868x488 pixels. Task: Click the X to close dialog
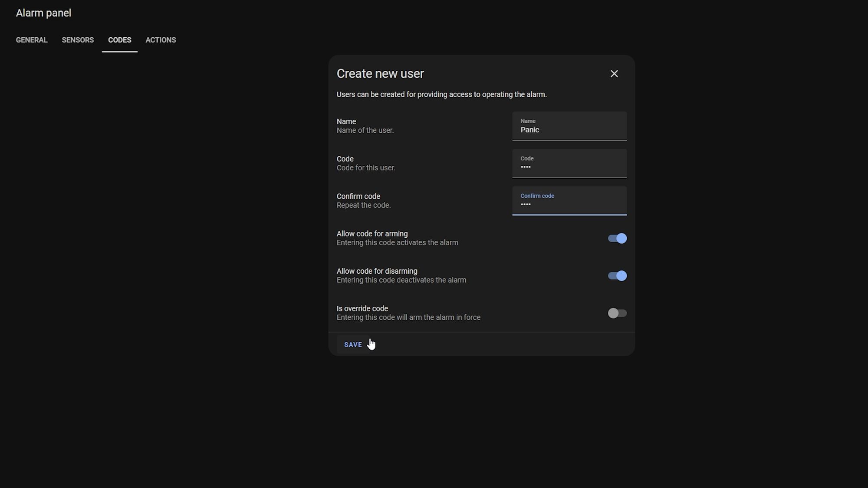[x=615, y=74]
